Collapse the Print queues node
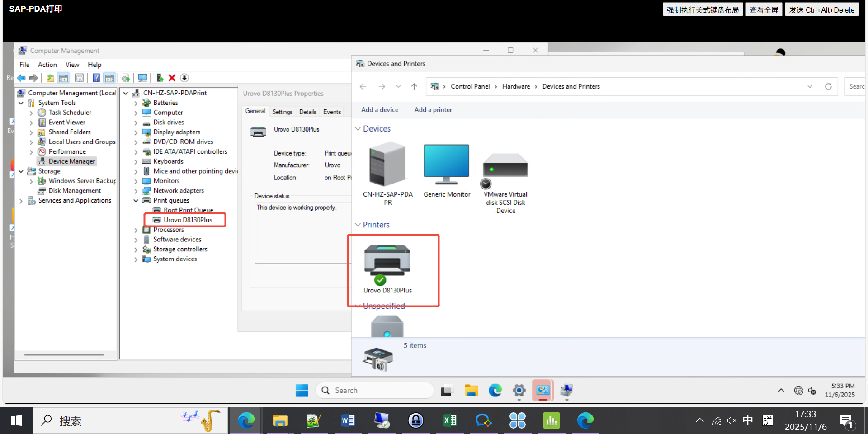Image resolution: width=868 pixels, height=434 pixels. [x=136, y=201]
